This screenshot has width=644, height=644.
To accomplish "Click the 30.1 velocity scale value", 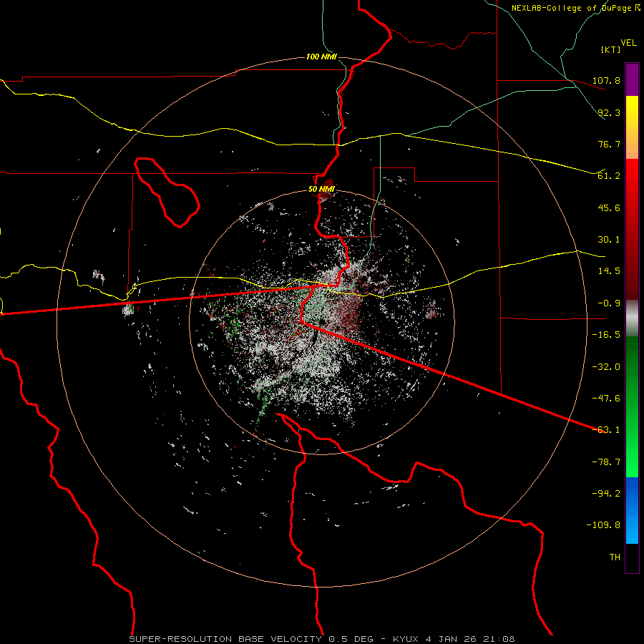I will (x=609, y=240).
